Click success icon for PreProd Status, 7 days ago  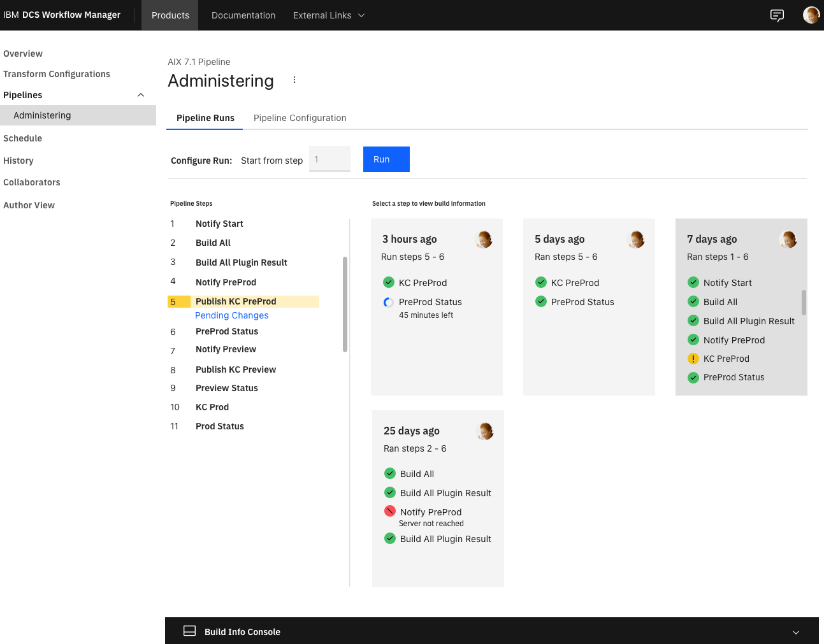(x=693, y=377)
